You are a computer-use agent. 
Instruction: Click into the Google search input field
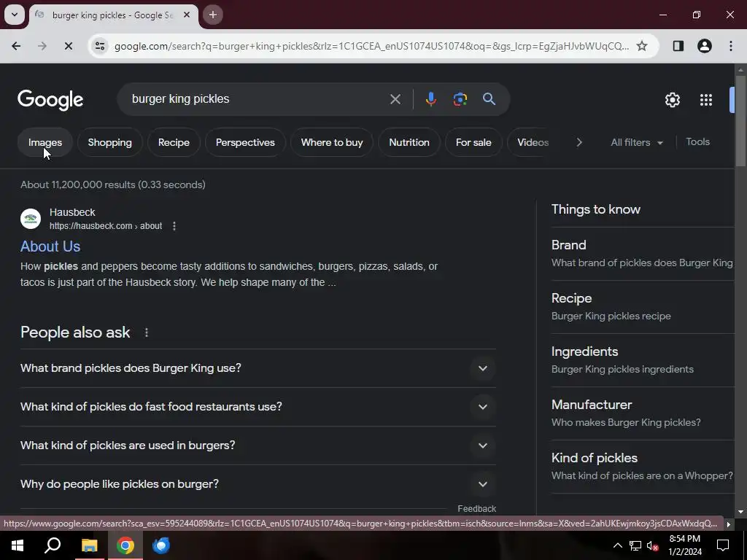coord(258,99)
